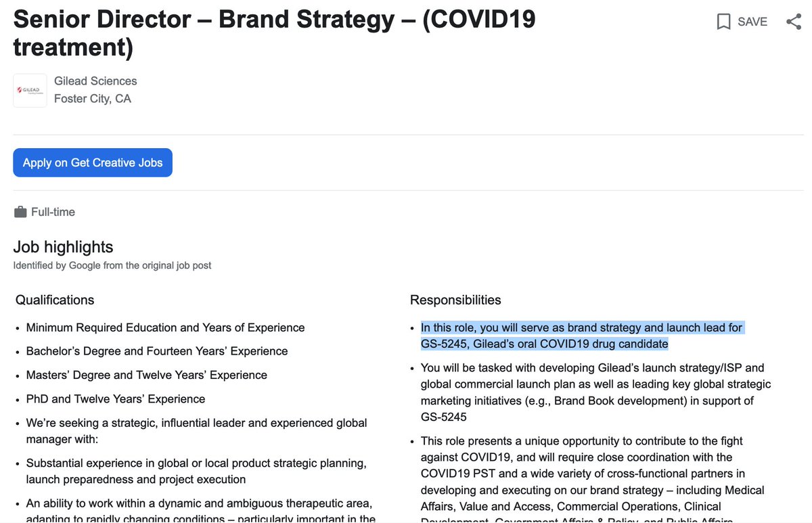The width and height of the screenshot is (812, 523).
Task: Click the Minimum Required Education bullet
Action: pos(165,327)
